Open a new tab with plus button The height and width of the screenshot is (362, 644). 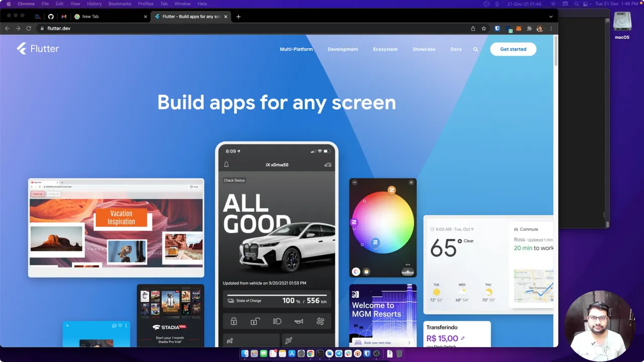[x=238, y=17]
